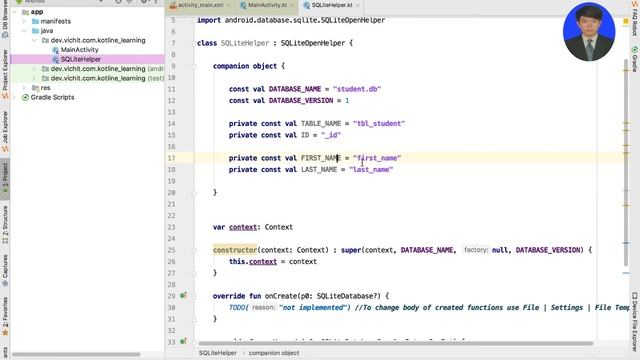Collapse the main dev.vichit.com.kotline_learning package
The image size is (640, 360).
click(x=34, y=40)
